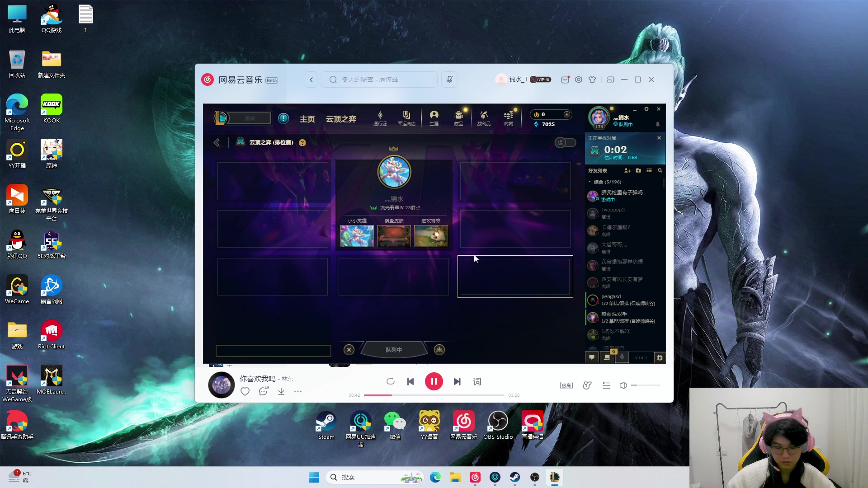Toggle the lyrics 词 display
The width and height of the screenshot is (868, 488).
tap(477, 382)
